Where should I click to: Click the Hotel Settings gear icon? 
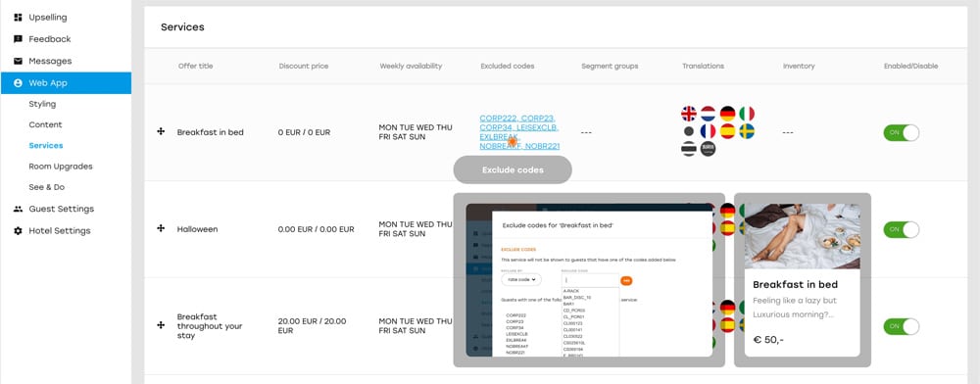click(x=18, y=230)
